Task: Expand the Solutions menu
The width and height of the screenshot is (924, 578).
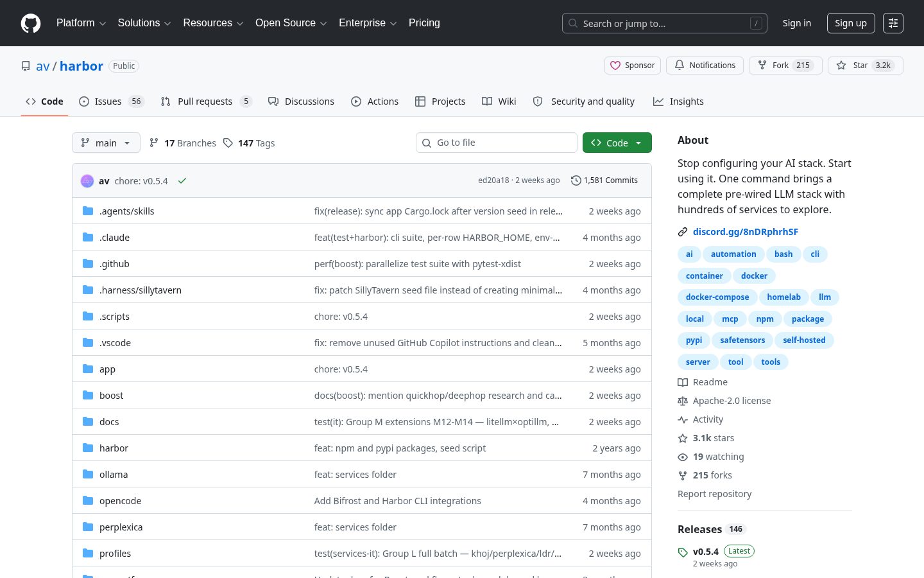Action: 144,23
